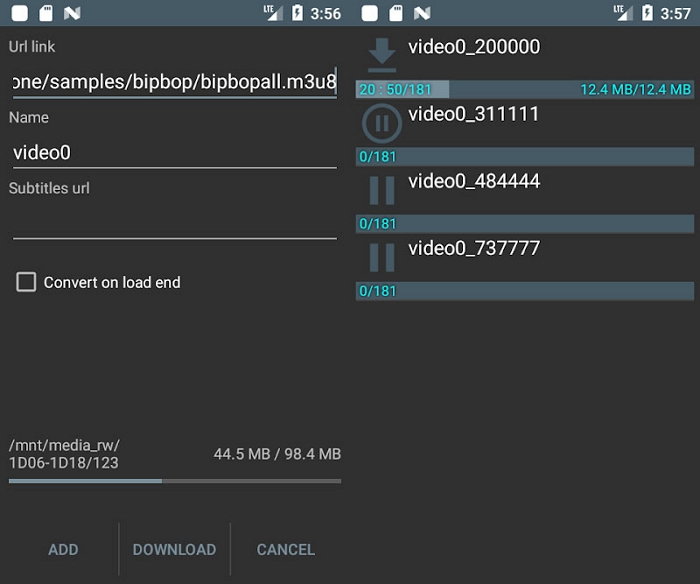Click the ADD button
The image size is (700, 584).
click(63, 549)
